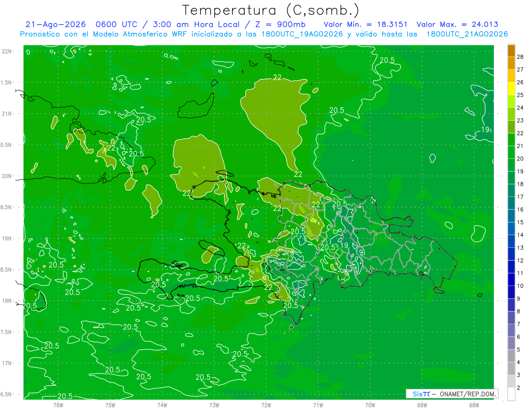Click the yellow swatch between 25 and 26

tap(511, 89)
